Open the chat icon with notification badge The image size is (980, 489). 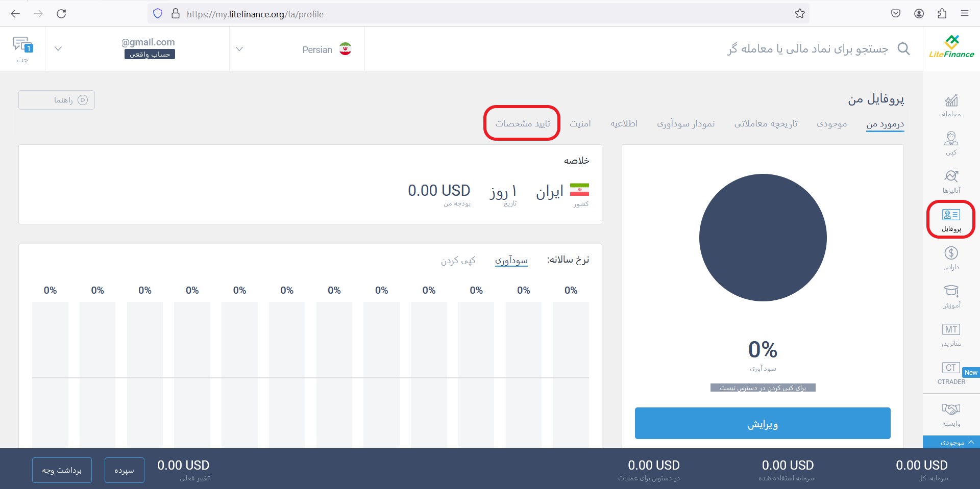(22, 45)
